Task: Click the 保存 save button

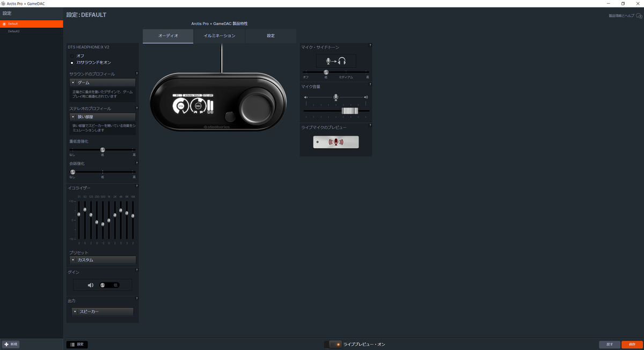Action: tap(632, 344)
